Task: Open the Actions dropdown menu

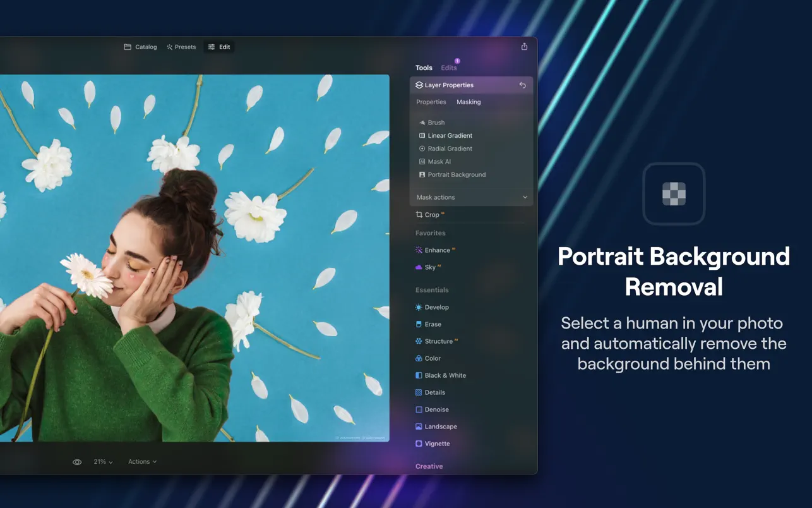Action: (142, 462)
